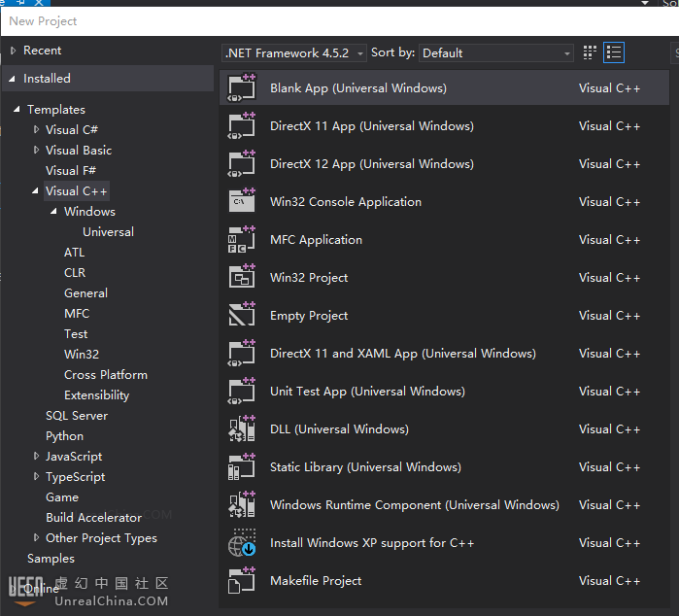Select the Extensibility category

coord(96,395)
